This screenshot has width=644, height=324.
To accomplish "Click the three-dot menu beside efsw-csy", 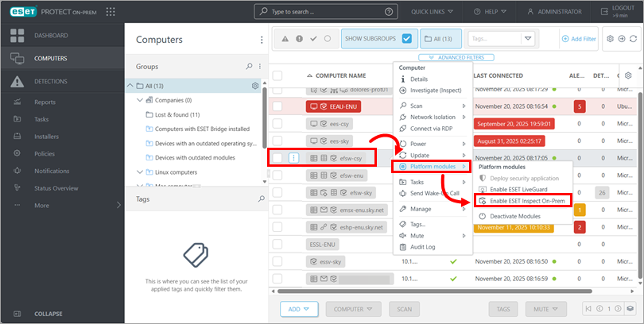I will pos(294,158).
